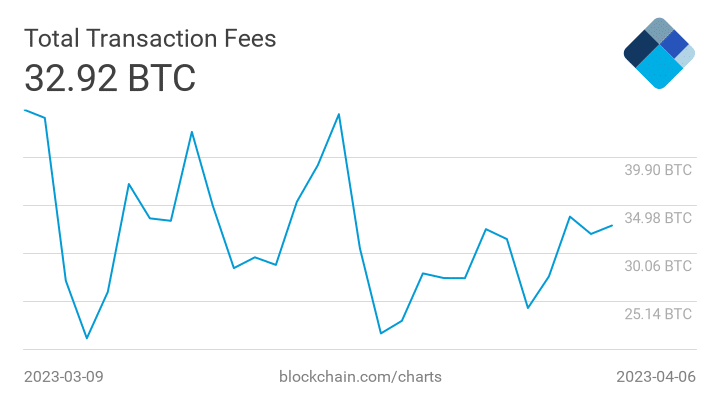Click the first data point of the line
720x405 pixels.
coord(25,110)
